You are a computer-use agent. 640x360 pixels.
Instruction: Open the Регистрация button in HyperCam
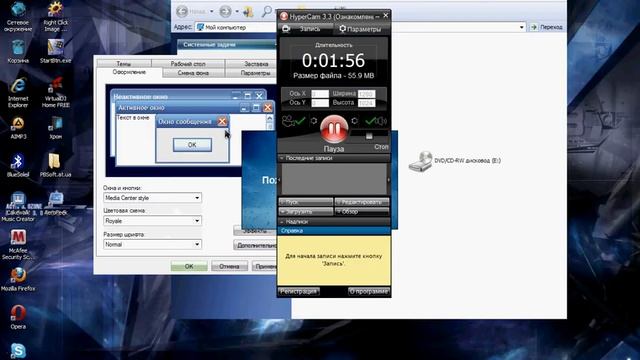299,291
